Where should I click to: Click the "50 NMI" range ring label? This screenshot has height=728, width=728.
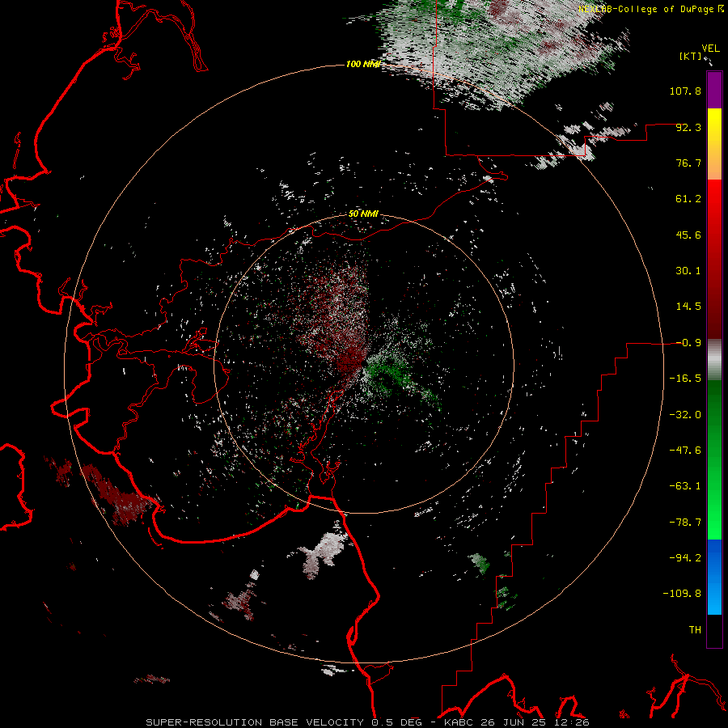(x=363, y=214)
